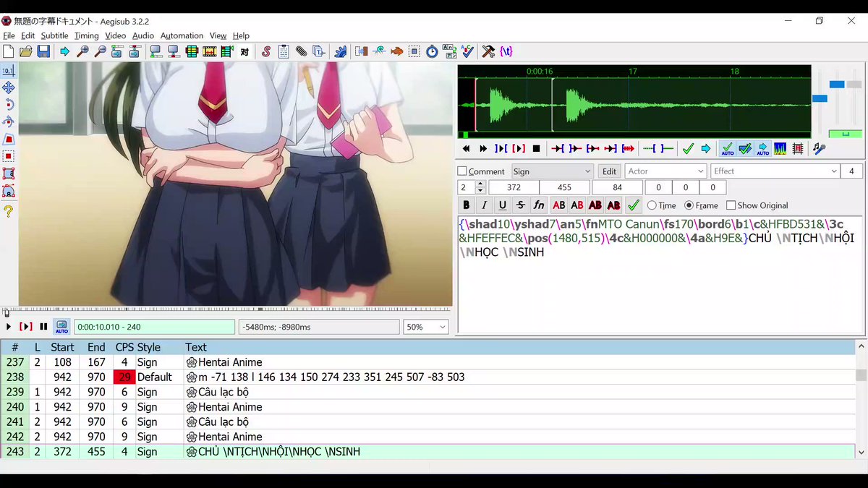
Task: Apply bold formatting B button
Action: tap(466, 205)
